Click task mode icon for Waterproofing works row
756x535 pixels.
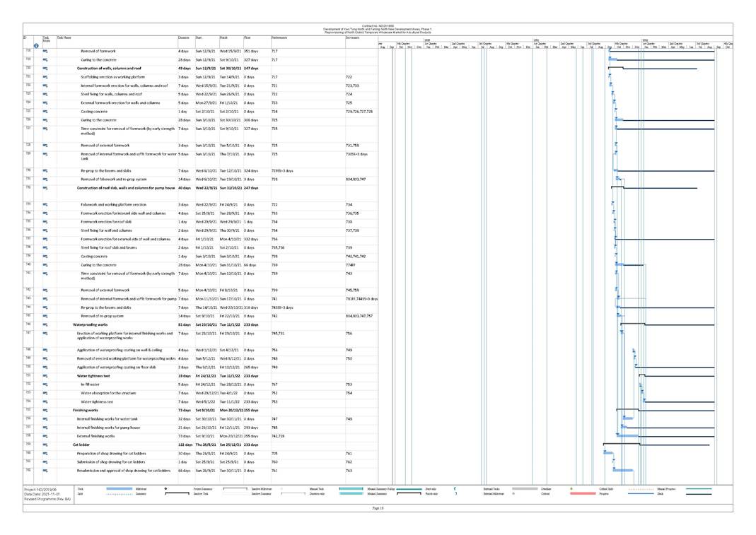[x=45, y=324]
